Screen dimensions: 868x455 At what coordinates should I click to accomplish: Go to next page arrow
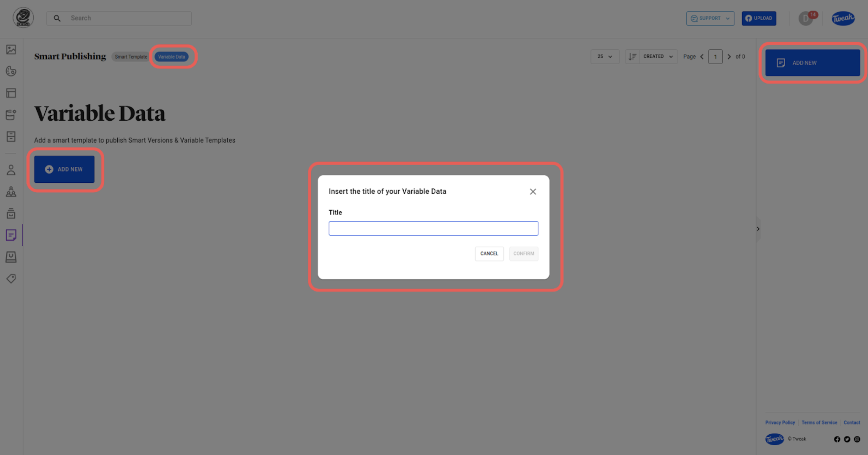[729, 57]
